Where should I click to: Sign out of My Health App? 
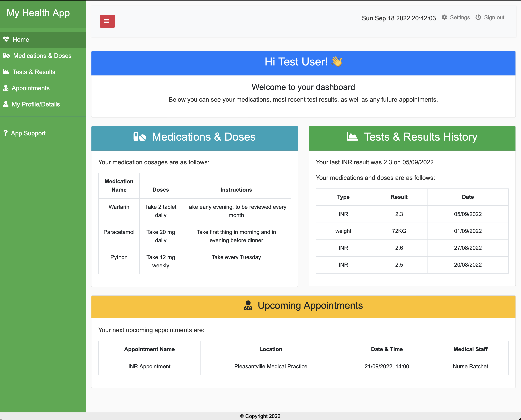point(494,17)
